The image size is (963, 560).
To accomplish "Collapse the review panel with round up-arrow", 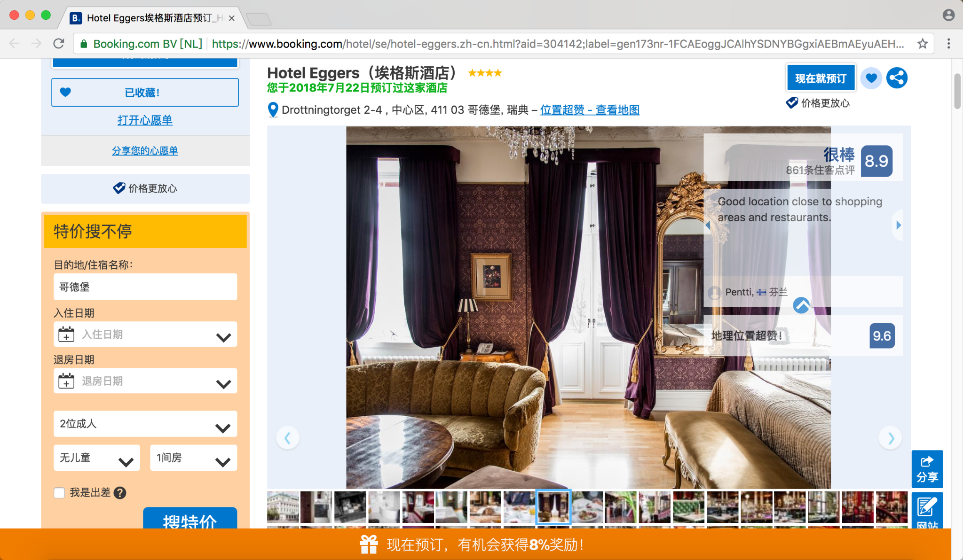I will point(801,305).
